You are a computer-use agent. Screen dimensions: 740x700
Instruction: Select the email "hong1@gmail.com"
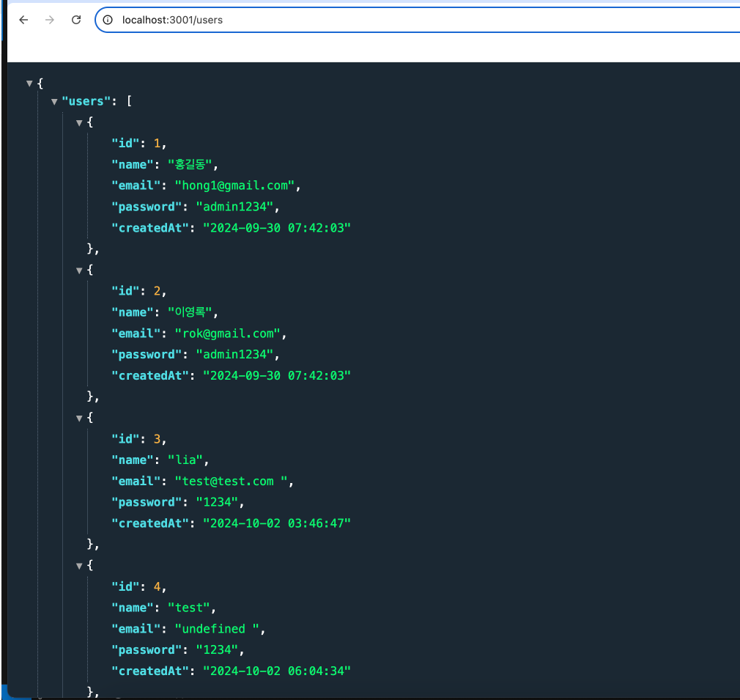click(235, 185)
